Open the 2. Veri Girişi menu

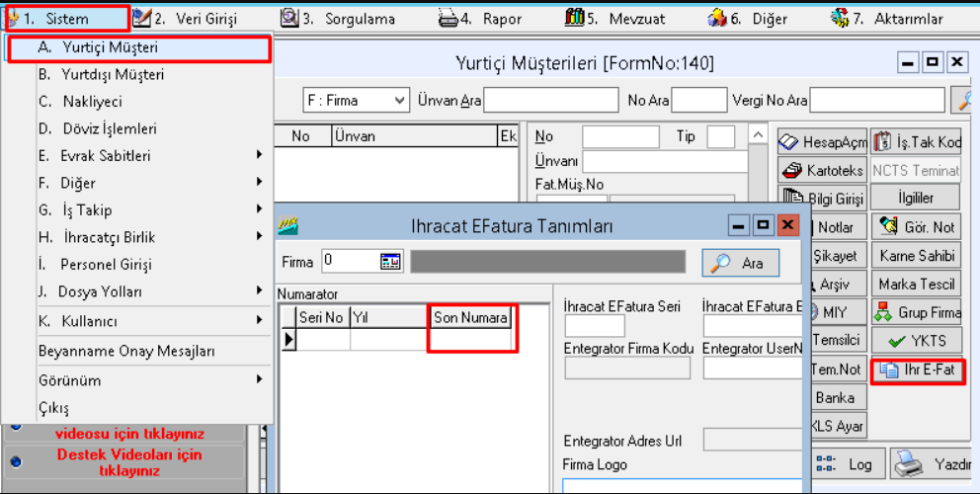(x=185, y=19)
